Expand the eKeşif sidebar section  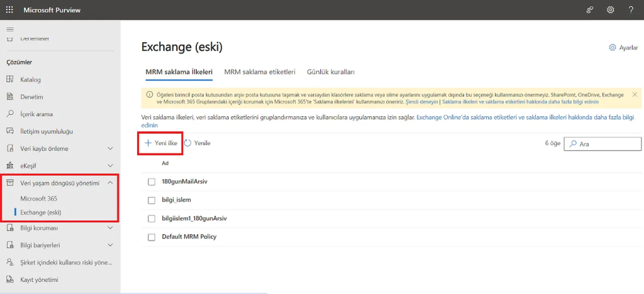click(110, 166)
